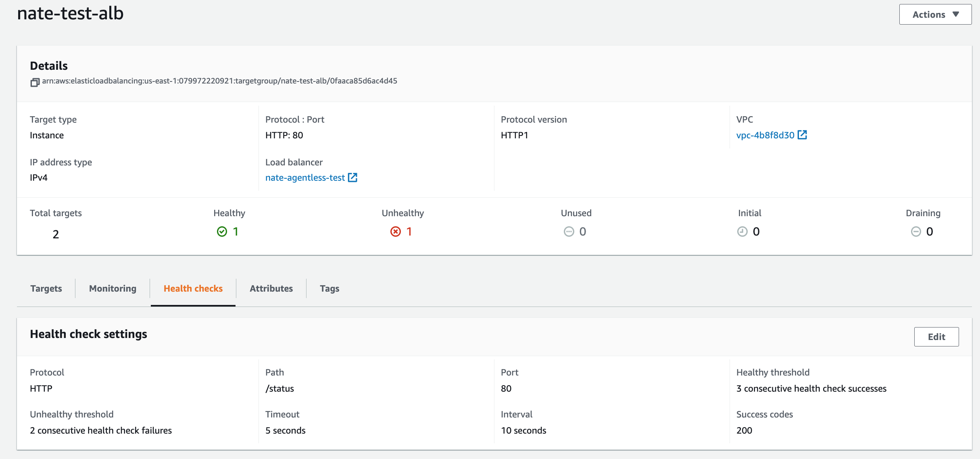Click the nate-test-alb page title
Image resolution: width=980 pixels, height=459 pixels.
coord(70,13)
